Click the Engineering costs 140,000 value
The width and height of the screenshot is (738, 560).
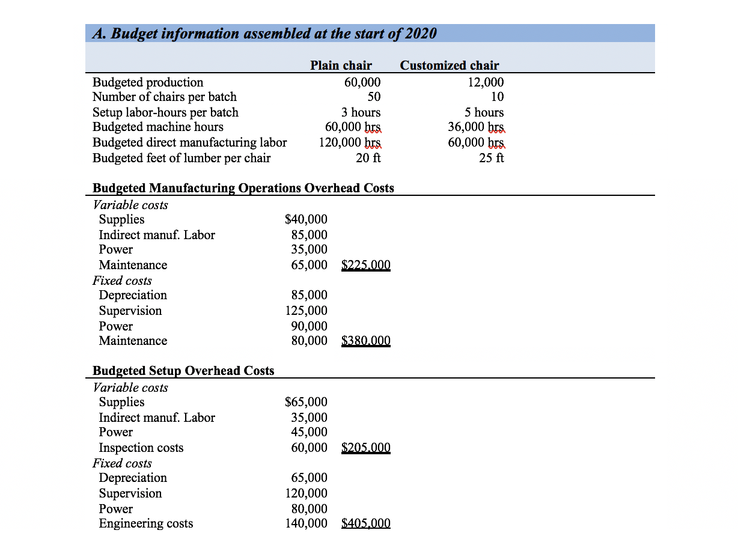point(309,523)
